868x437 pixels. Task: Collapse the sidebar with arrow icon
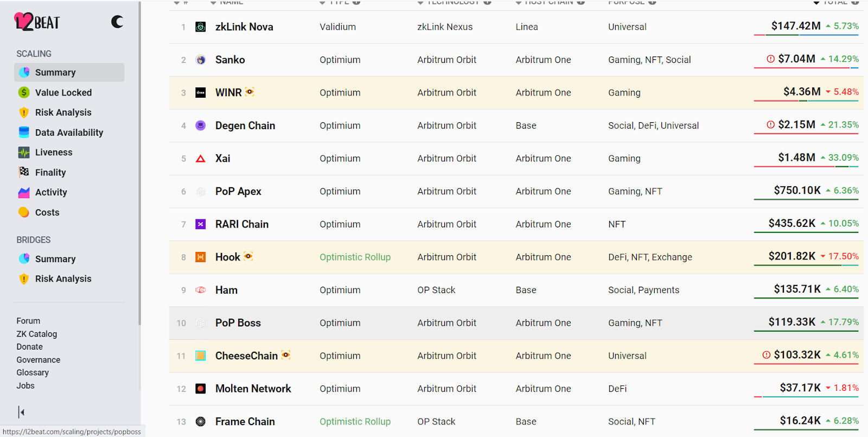(x=21, y=412)
